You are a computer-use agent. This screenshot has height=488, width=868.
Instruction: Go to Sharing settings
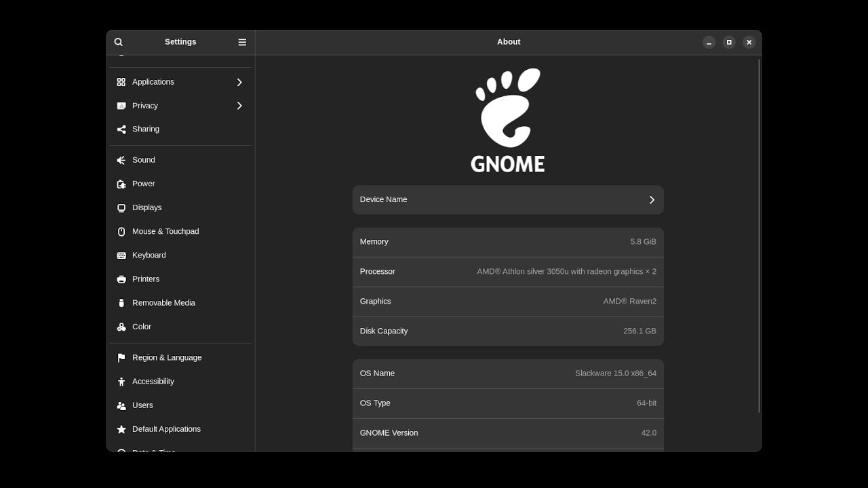tap(180, 129)
